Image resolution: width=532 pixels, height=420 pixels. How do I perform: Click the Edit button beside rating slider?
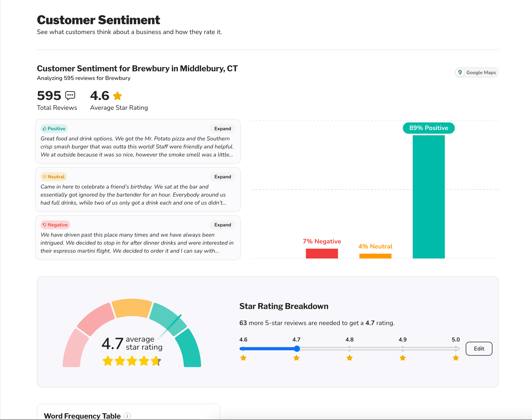479,349
